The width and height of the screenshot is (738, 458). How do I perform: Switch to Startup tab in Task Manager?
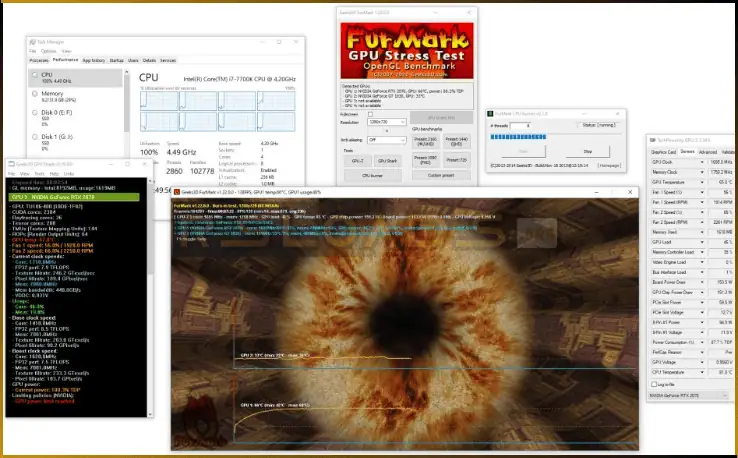pyautogui.click(x=117, y=60)
